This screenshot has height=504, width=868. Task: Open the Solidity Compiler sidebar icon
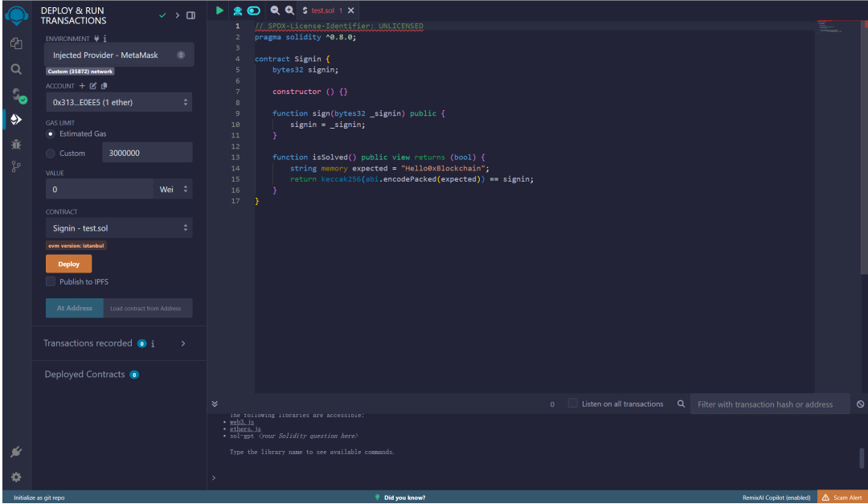[x=18, y=95]
